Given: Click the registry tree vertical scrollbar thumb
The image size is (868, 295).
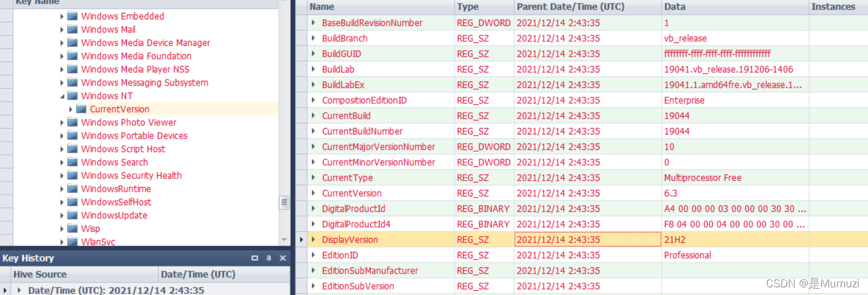Looking at the screenshot, I should tap(284, 202).
